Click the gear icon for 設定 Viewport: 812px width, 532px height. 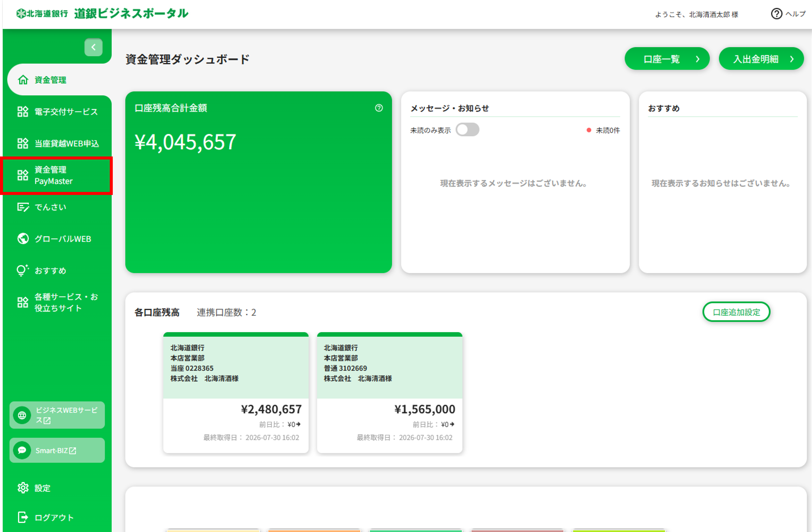point(23,488)
